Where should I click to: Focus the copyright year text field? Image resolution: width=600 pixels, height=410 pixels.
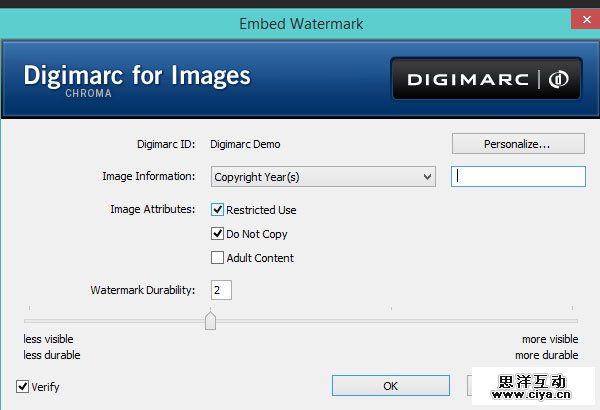(x=518, y=176)
